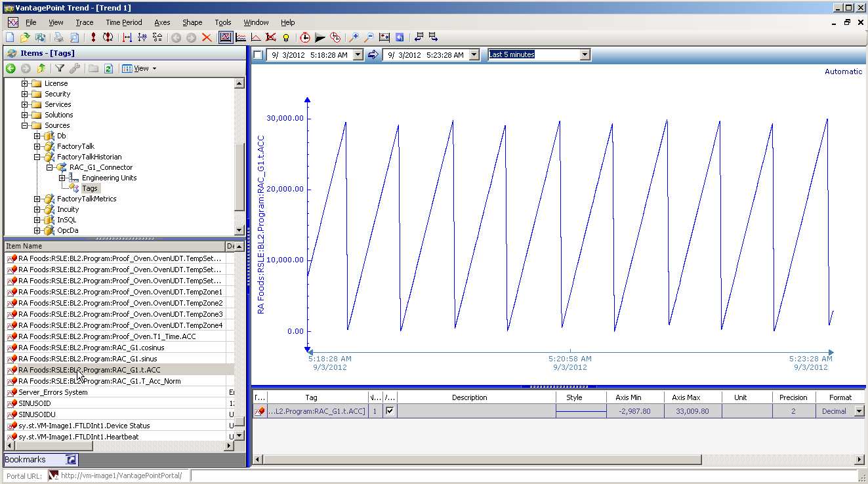
Task: Select RAC_G1.cosinus tag in list
Action: click(91, 348)
